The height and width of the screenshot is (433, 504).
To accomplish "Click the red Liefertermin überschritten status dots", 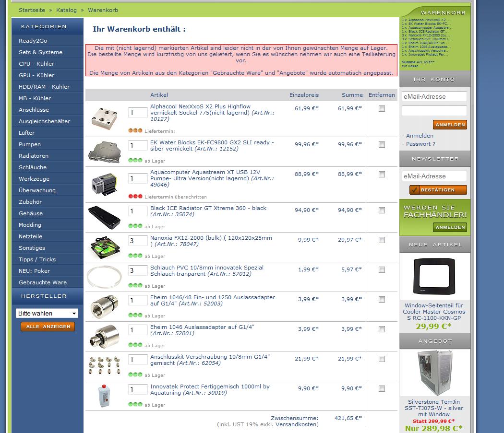I will pos(135,196).
